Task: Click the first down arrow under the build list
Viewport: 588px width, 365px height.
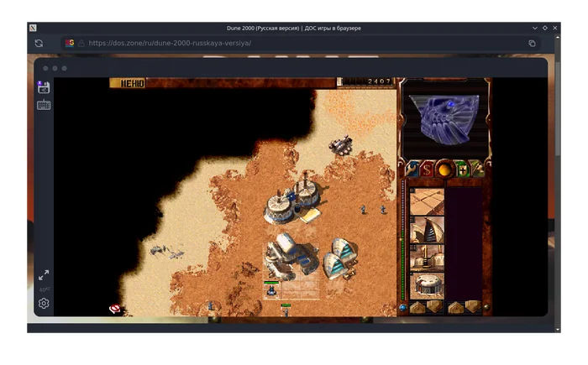Action: 434,307
